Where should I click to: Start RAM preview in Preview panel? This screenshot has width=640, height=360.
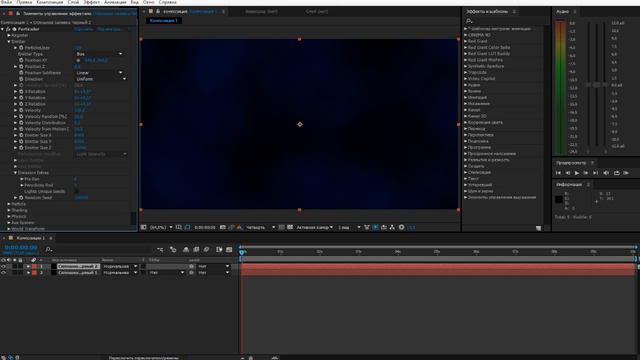pyautogui.click(x=626, y=173)
